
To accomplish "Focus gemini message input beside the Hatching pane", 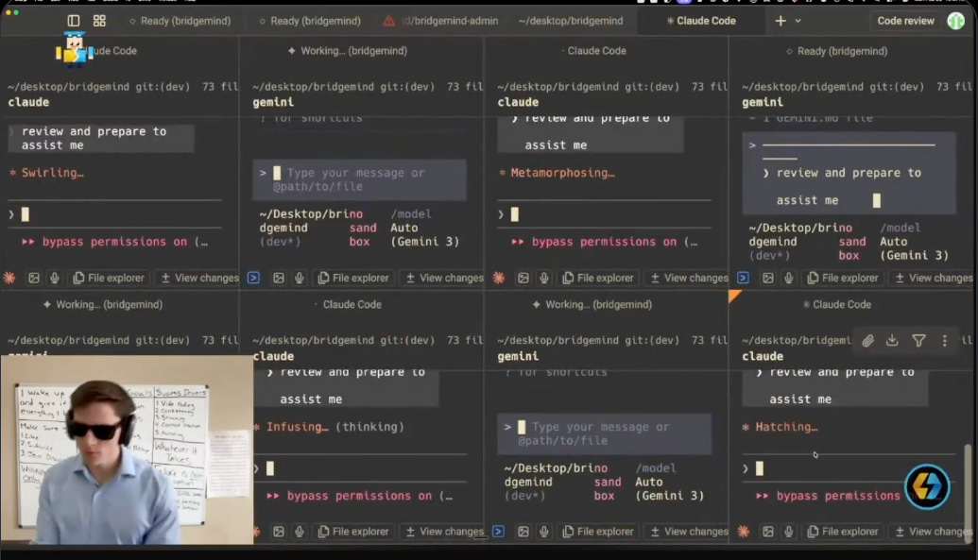I will (604, 433).
